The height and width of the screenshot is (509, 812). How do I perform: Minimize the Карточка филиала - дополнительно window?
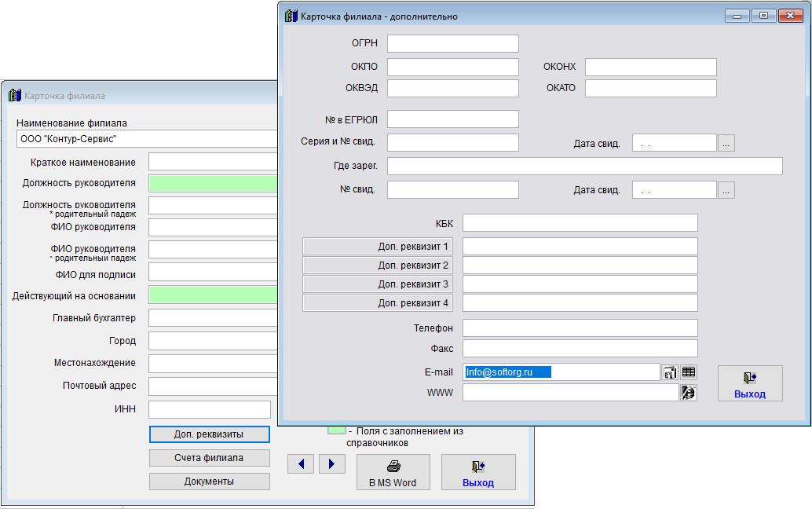tap(737, 16)
